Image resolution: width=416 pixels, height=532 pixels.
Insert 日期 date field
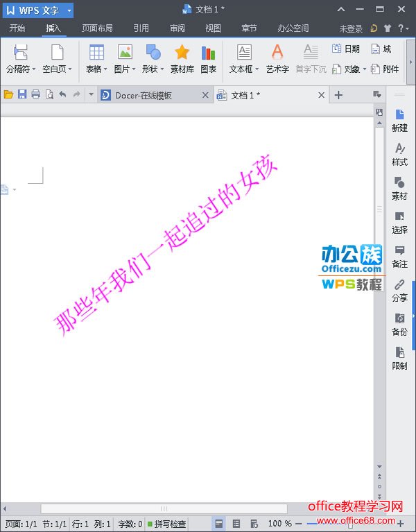tap(345, 49)
